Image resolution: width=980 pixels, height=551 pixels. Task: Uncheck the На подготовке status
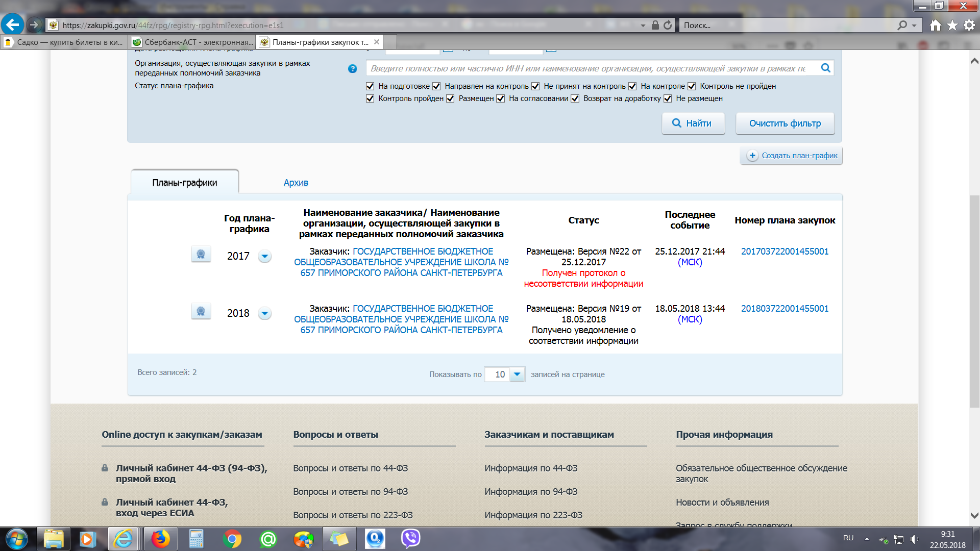click(x=370, y=86)
